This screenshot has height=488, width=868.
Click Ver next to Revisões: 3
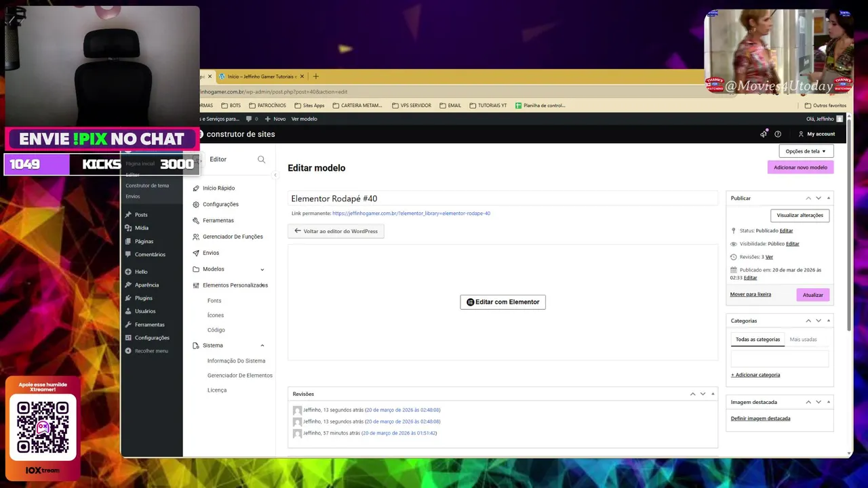click(x=769, y=258)
